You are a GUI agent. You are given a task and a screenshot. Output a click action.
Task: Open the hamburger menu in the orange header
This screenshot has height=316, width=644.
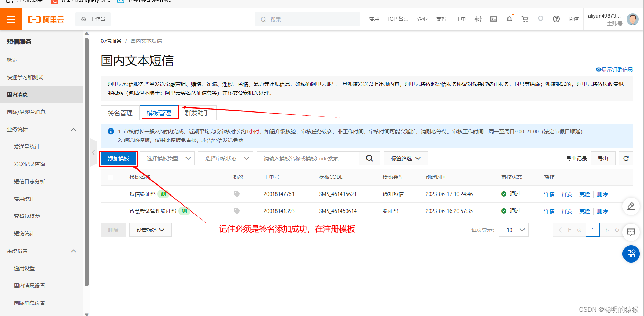pyautogui.click(x=11, y=19)
